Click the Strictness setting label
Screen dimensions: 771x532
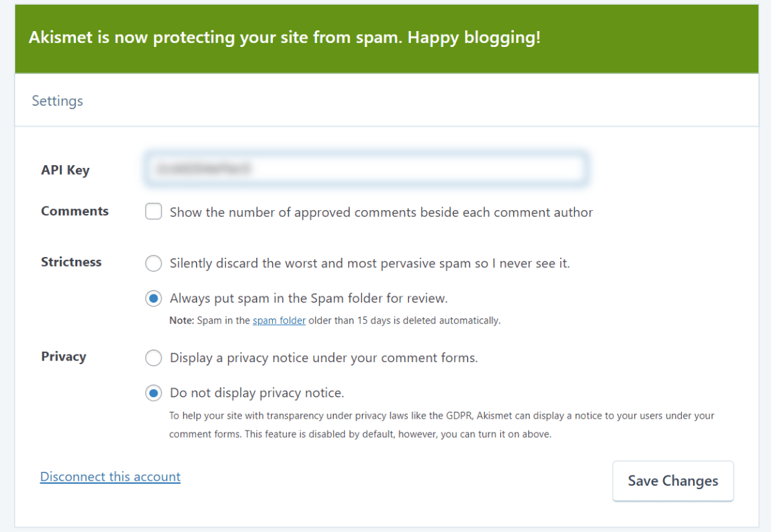(71, 262)
